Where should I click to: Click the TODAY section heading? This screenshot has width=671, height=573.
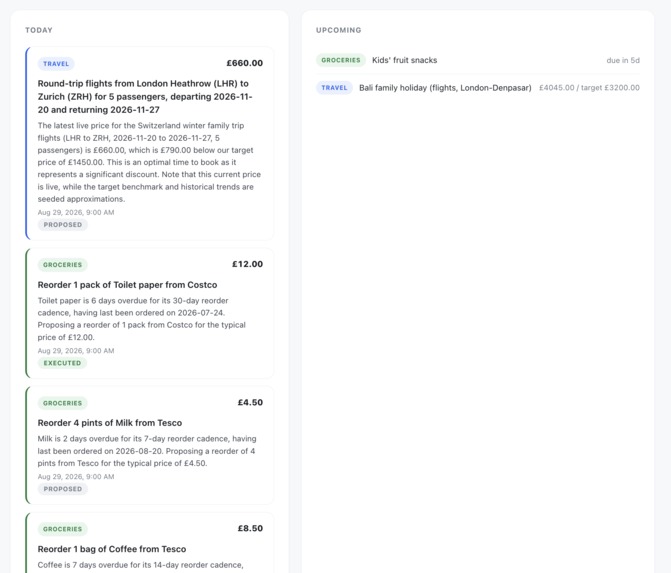click(39, 30)
